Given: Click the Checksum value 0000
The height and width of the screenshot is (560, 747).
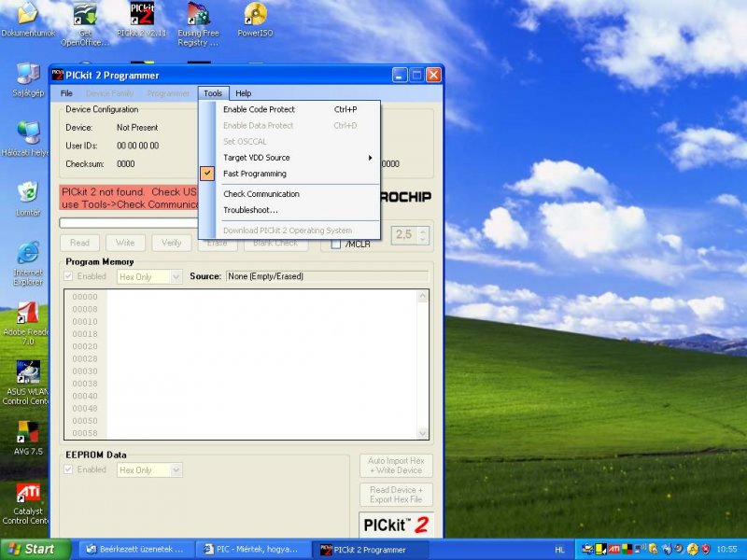Looking at the screenshot, I should coord(126,164).
